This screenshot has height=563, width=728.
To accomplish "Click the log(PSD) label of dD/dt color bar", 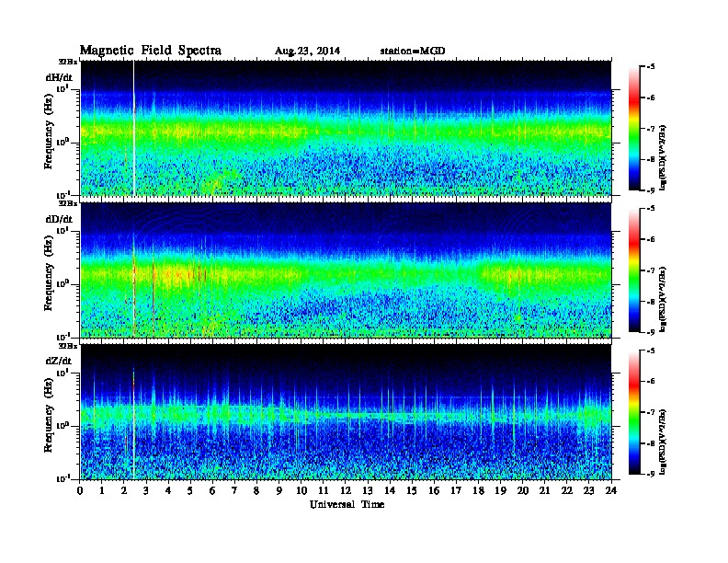I will [663, 299].
